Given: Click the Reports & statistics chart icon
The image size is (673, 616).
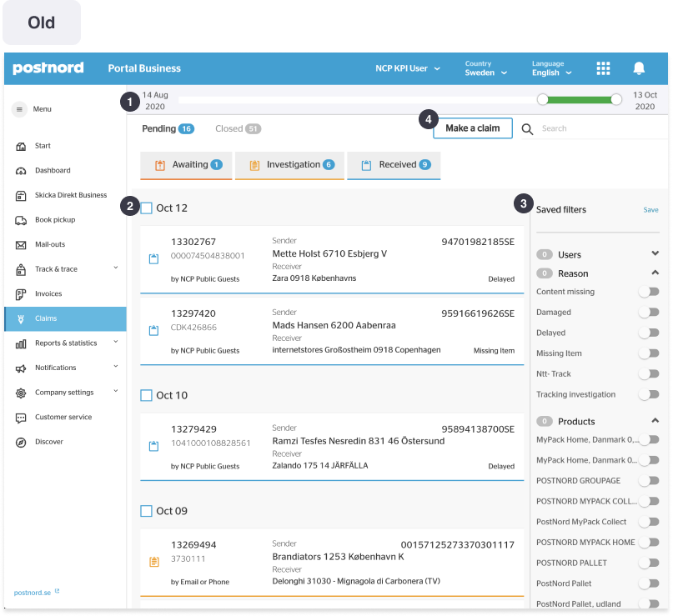Looking at the screenshot, I should click(21, 343).
